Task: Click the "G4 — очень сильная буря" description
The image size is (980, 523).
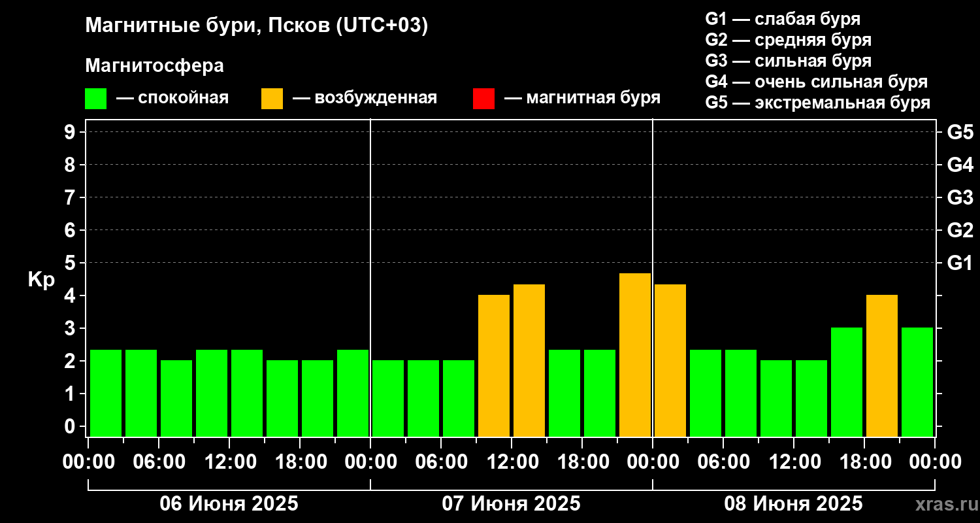Action: click(x=817, y=82)
